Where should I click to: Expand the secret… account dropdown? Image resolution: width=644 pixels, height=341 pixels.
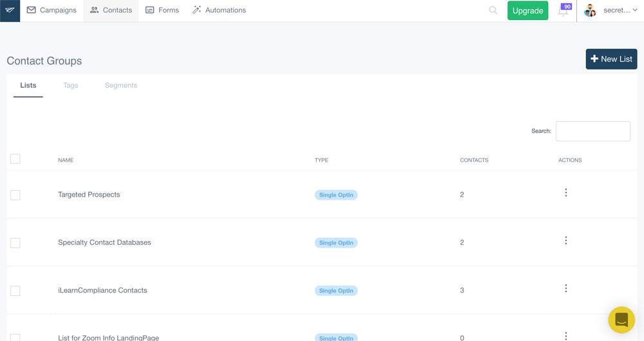(620, 10)
